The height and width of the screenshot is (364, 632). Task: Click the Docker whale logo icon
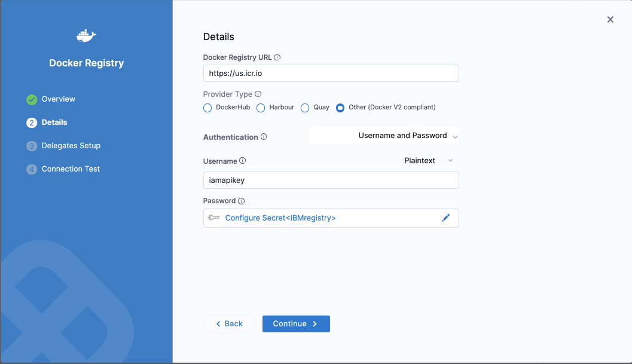86,36
